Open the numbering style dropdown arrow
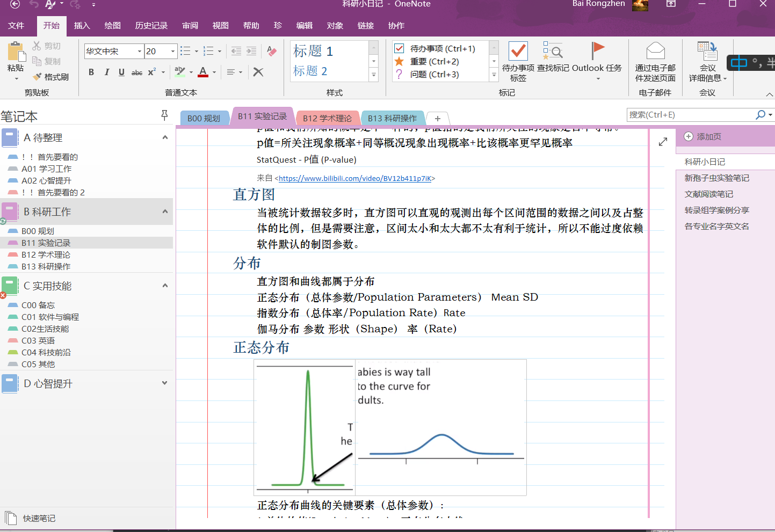 pyautogui.click(x=220, y=52)
